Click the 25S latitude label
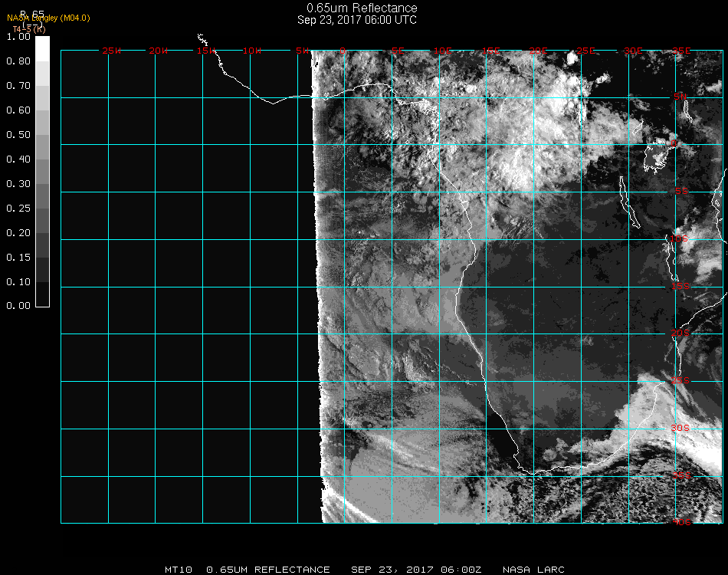The image size is (728, 575). click(x=680, y=381)
